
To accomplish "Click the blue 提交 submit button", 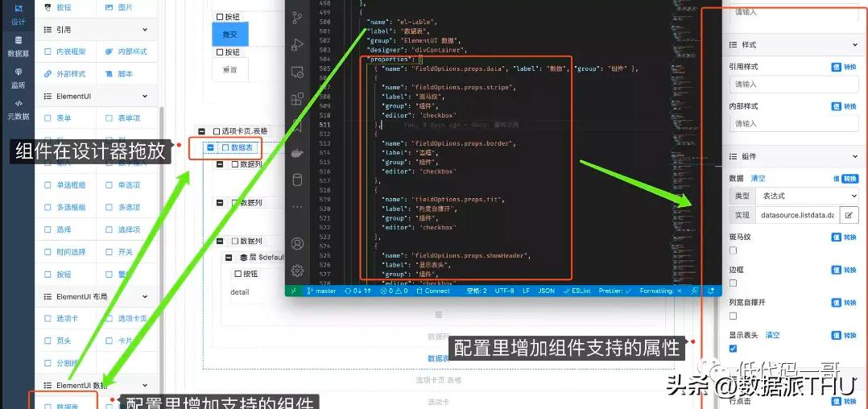I will point(230,34).
